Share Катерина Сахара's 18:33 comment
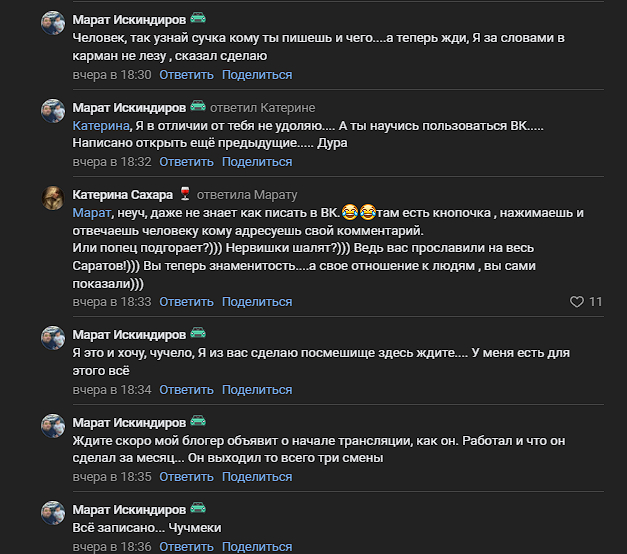627x554 pixels. tap(257, 301)
